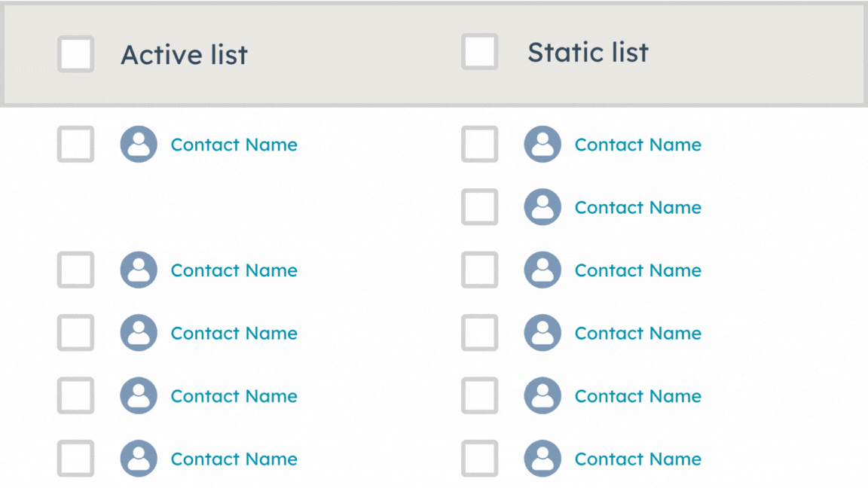Click the second contact avatar in Static list
This screenshot has height=488, width=868.
point(542,207)
